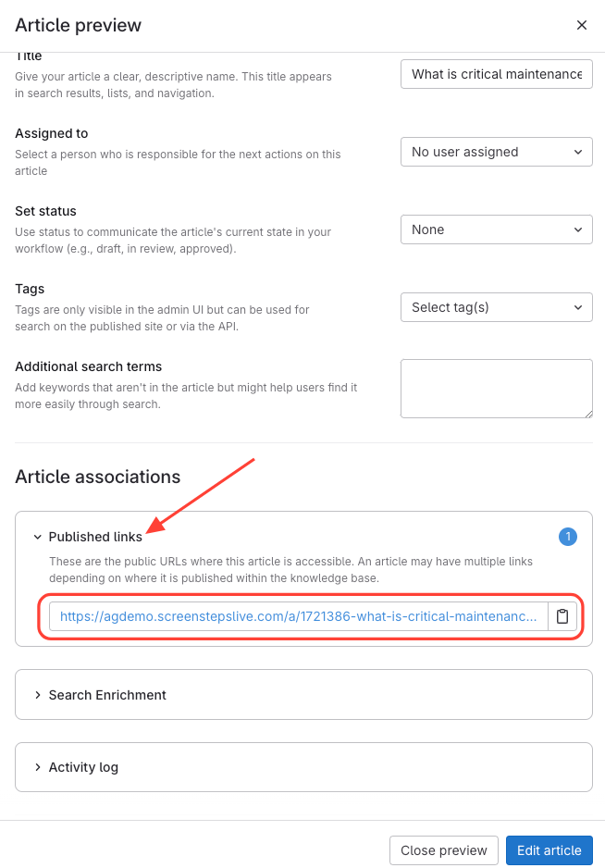
Task: Click the Select tag(s) dropdown arrow icon
Action: (x=578, y=307)
